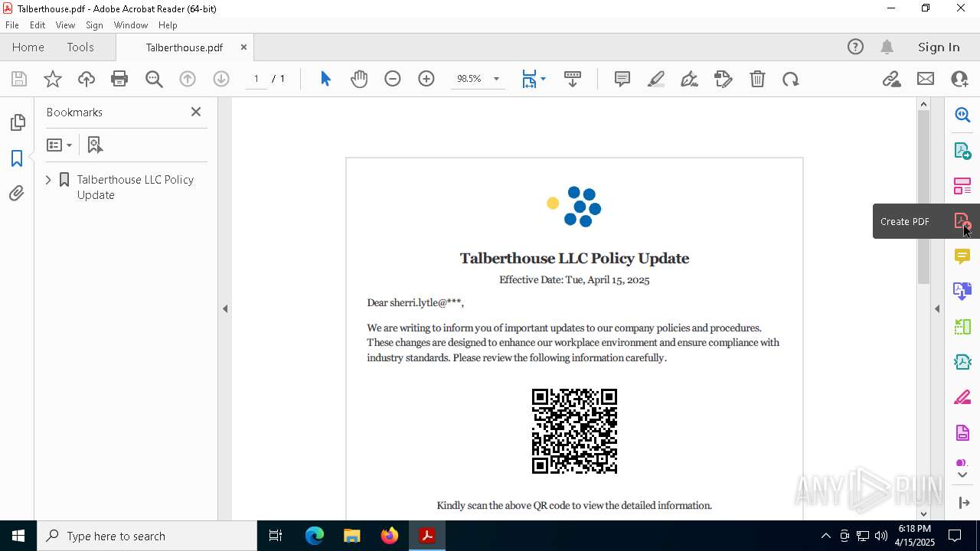Launch Microsoft Edge from the taskbar
The image size is (980, 551).
315,536
